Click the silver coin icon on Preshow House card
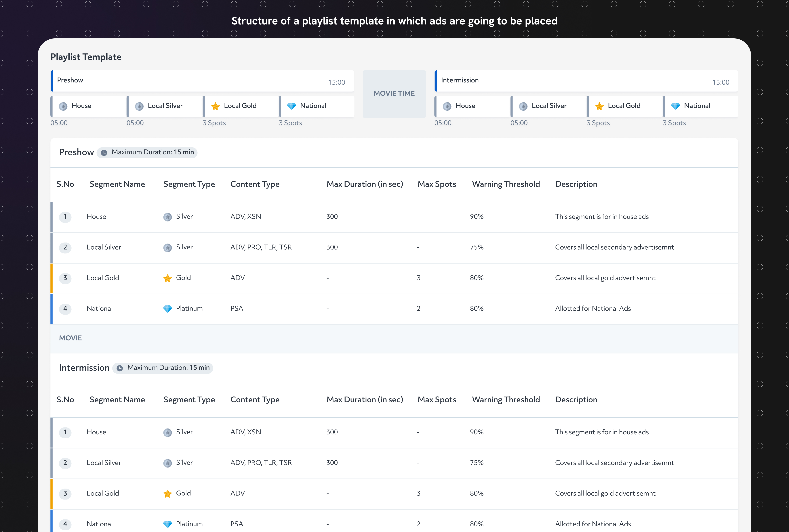789x532 pixels. [x=63, y=106]
